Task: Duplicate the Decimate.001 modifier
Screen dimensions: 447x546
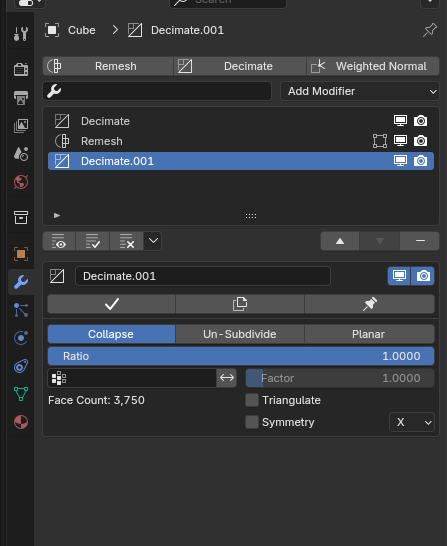Action: tap(240, 304)
